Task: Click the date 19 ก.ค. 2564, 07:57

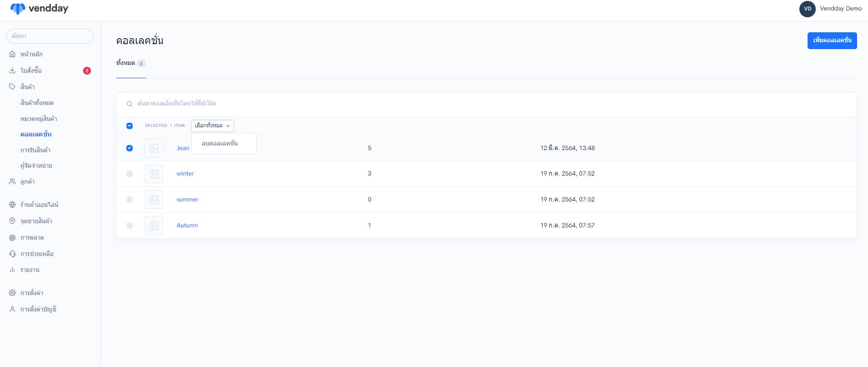Action: (568, 226)
